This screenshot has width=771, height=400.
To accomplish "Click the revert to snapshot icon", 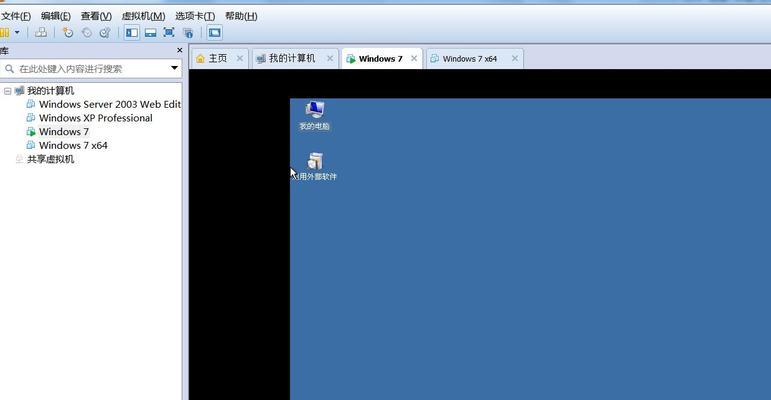I will (87, 33).
